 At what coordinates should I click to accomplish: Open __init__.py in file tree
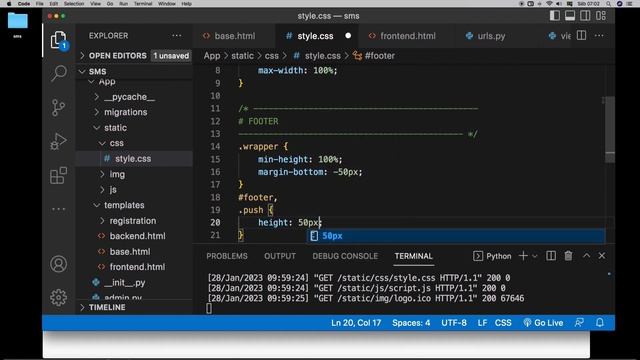134,282
